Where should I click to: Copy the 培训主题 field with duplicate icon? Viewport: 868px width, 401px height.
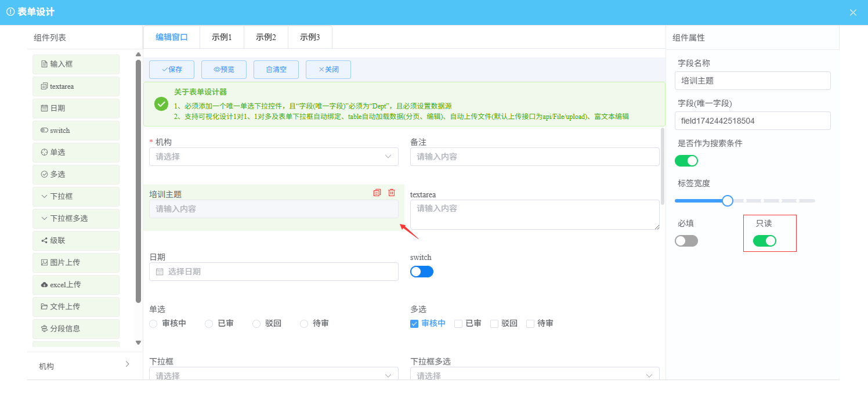click(x=377, y=193)
